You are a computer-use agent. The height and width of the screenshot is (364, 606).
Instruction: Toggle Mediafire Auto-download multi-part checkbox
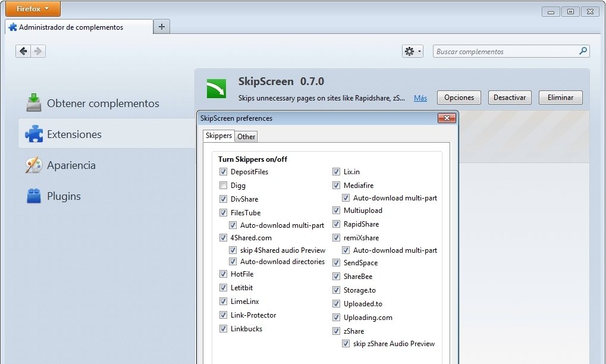[x=346, y=198]
